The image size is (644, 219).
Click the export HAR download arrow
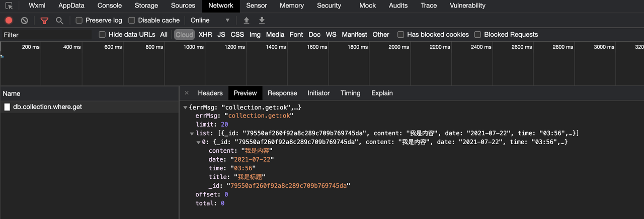click(262, 21)
